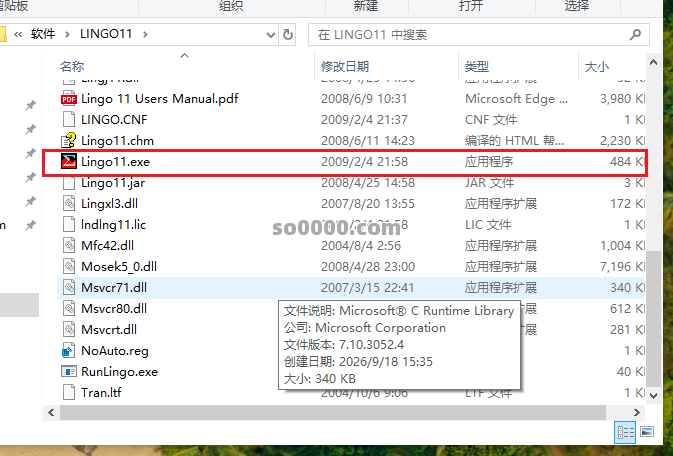
Task: Click the LIC 文件 type cell
Action: pyautogui.click(x=488, y=225)
